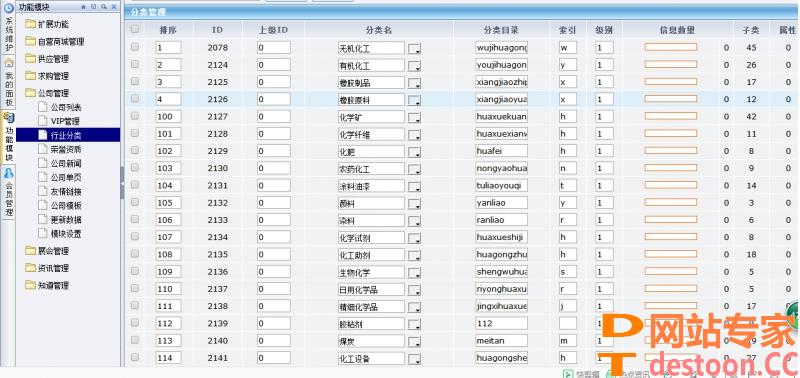Click the page icon beside 更新数据
This screenshot has height=378, width=800.
(x=42, y=220)
